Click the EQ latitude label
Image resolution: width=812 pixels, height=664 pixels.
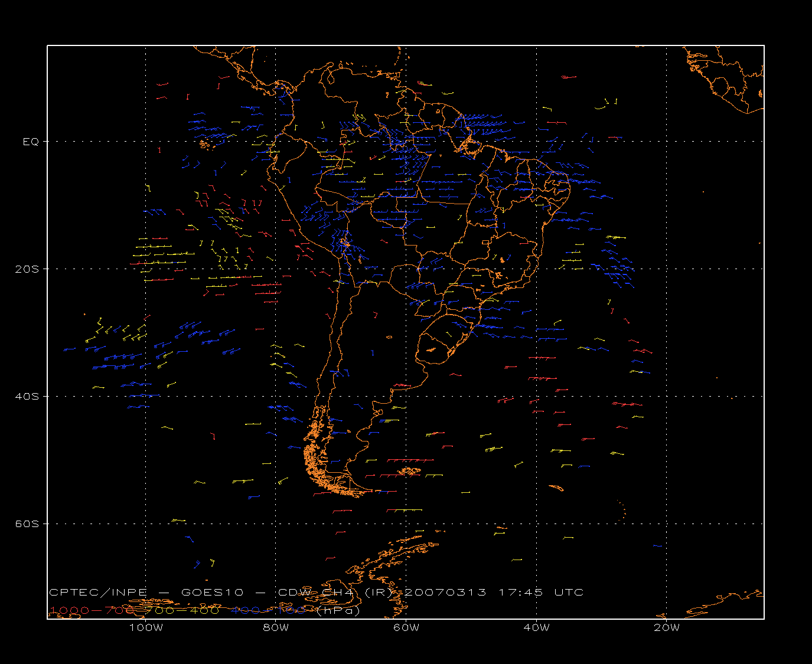point(31,142)
